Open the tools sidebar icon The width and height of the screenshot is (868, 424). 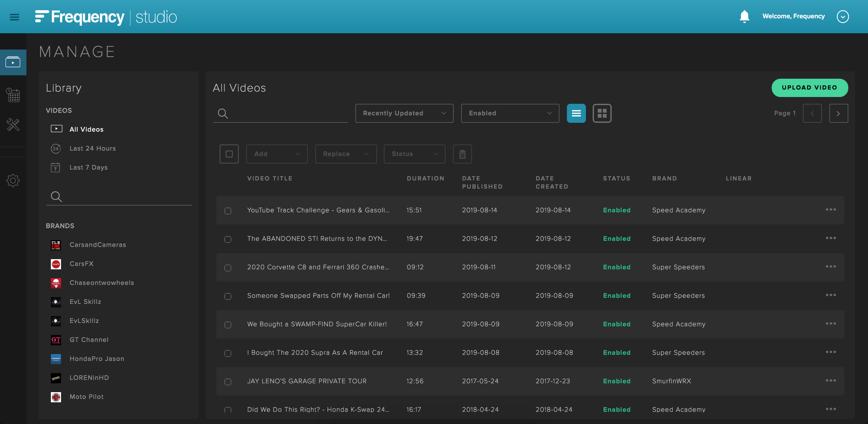tap(13, 124)
